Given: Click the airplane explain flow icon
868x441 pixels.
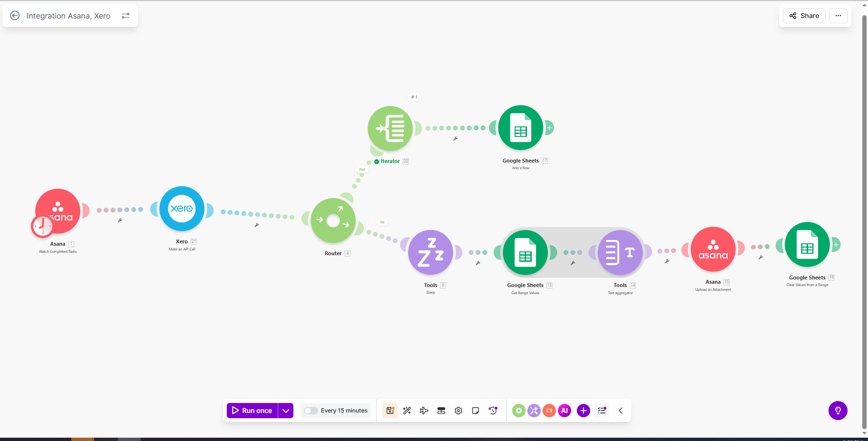Looking at the screenshot, I should coord(424,411).
